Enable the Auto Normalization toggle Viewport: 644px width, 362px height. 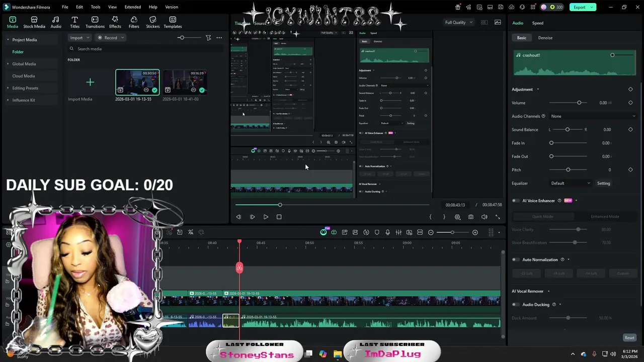pyautogui.click(x=516, y=260)
